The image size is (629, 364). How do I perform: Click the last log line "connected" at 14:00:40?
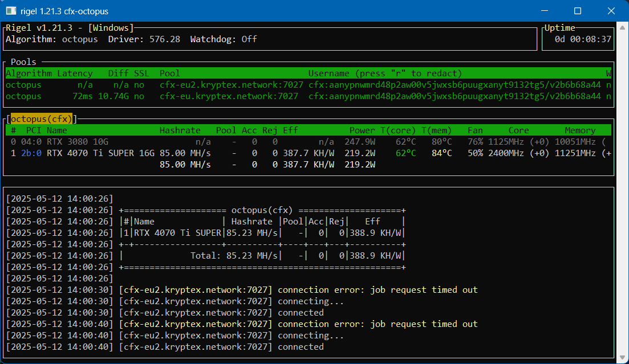pyautogui.click(x=301, y=347)
